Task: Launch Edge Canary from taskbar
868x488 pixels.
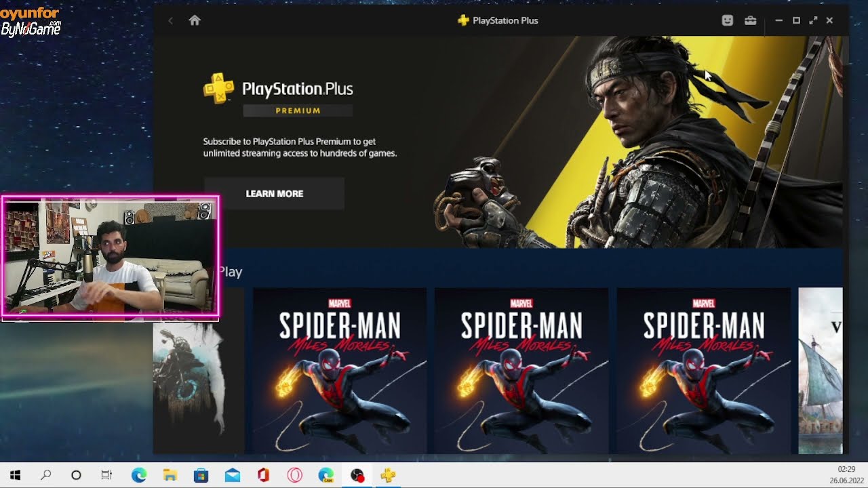Action: (x=325, y=476)
